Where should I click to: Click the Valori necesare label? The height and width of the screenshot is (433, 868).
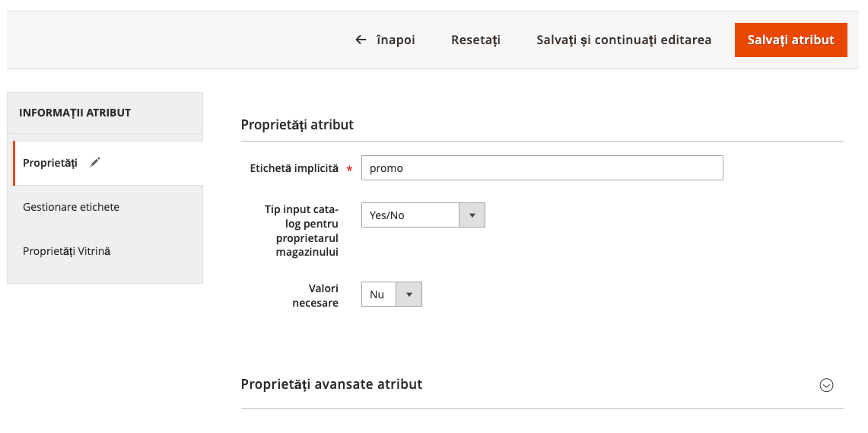(316, 296)
